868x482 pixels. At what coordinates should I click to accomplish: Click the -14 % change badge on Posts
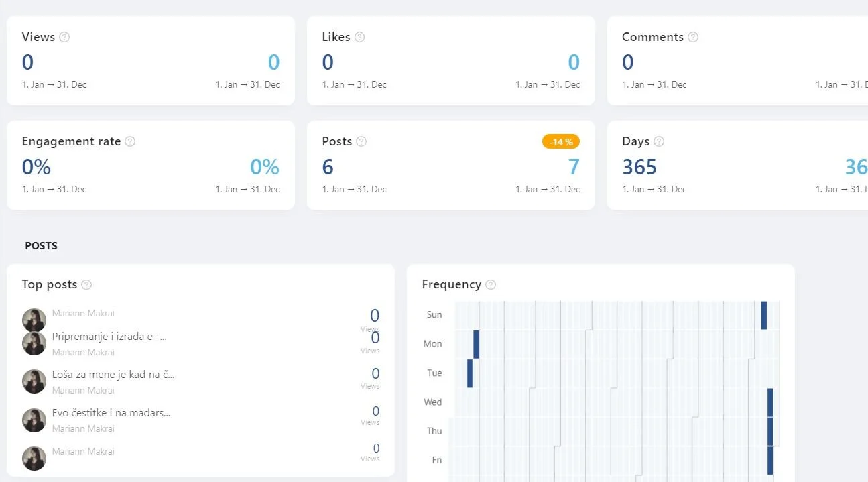(561, 141)
